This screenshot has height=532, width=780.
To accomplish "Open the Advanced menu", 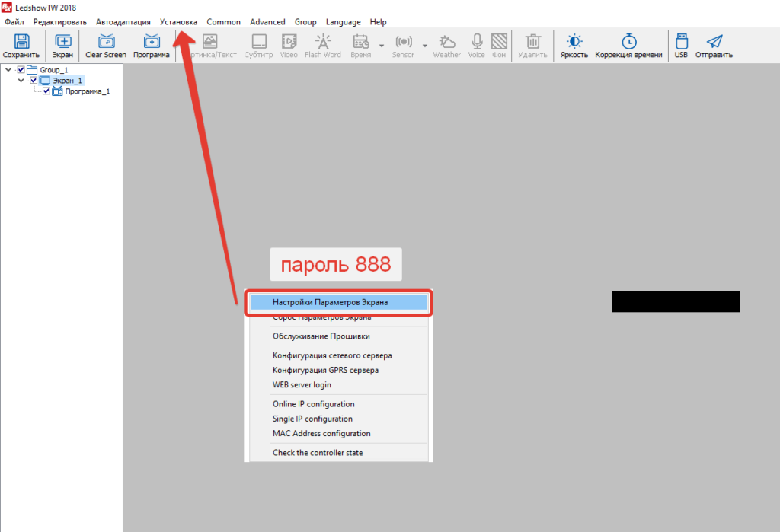I will (267, 22).
